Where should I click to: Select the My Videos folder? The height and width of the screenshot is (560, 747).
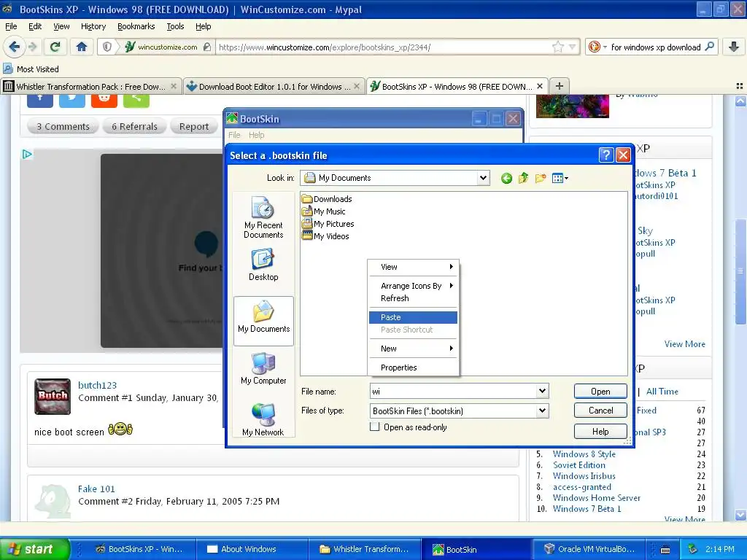coord(325,236)
